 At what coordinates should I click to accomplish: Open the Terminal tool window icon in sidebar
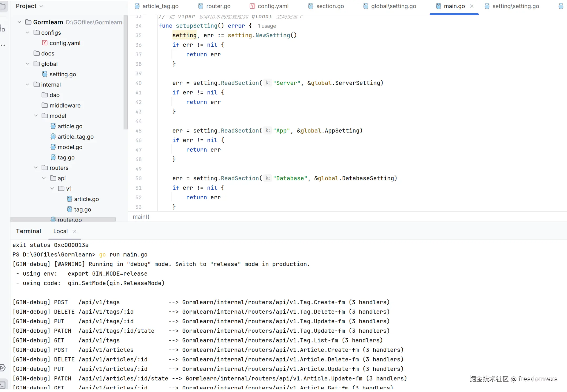2,385
